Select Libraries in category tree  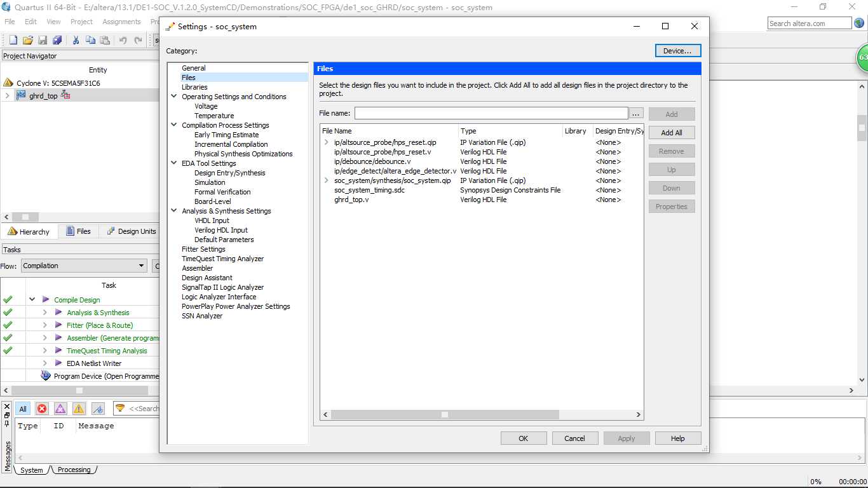coord(194,87)
